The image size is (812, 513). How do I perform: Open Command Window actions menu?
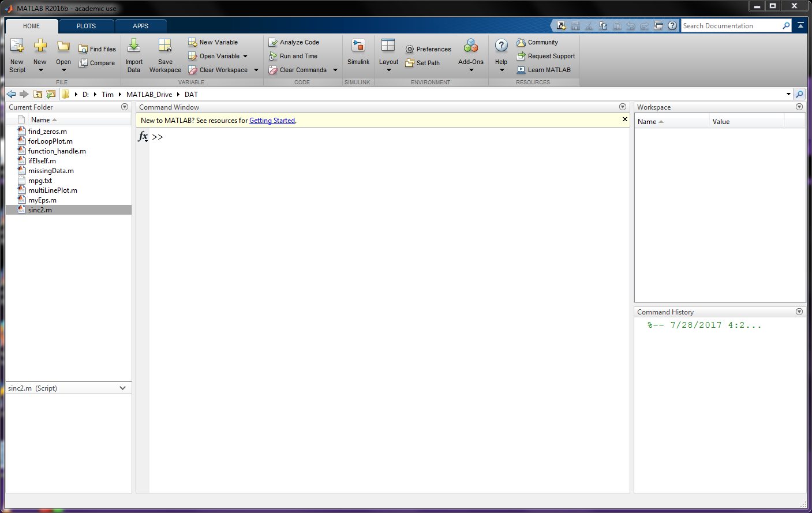click(623, 107)
